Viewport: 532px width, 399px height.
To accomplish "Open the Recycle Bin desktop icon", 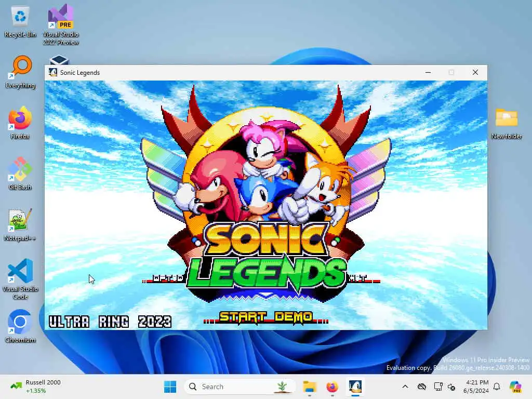I will 20,22.
